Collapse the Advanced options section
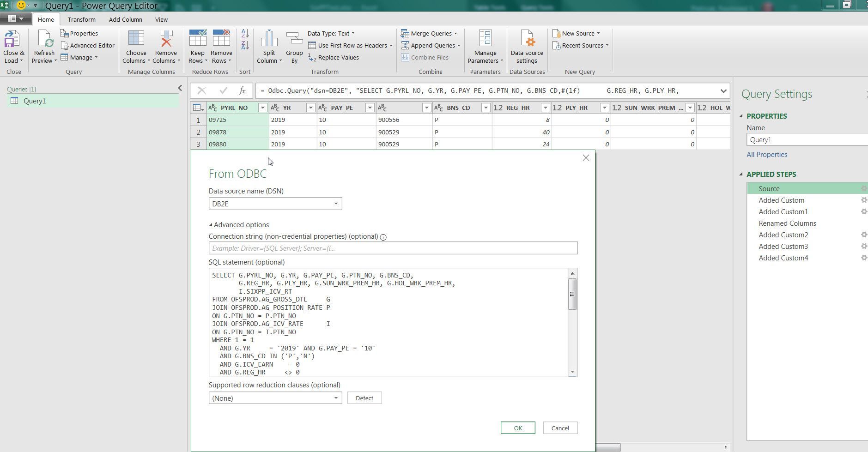 [x=210, y=224]
